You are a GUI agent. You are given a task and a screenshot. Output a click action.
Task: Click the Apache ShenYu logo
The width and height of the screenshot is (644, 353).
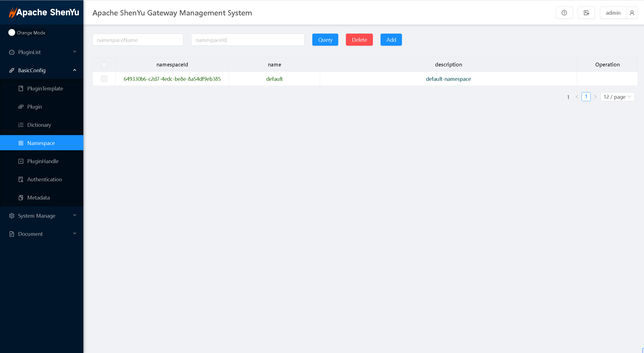[44, 12]
